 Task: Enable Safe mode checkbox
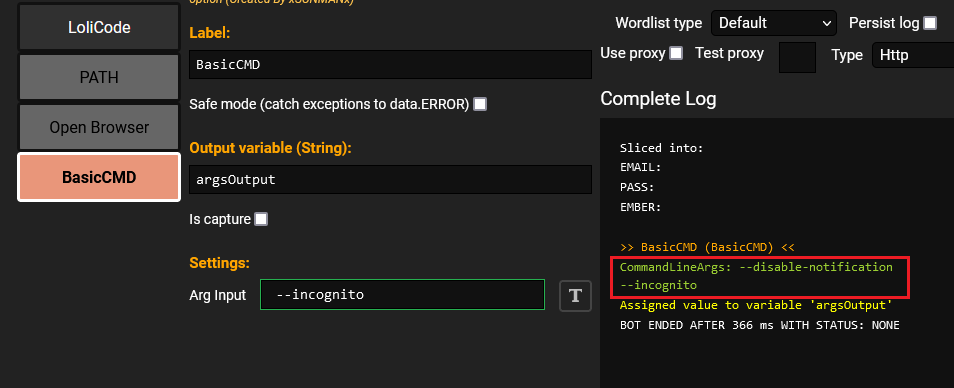click(x=480, y=104)
